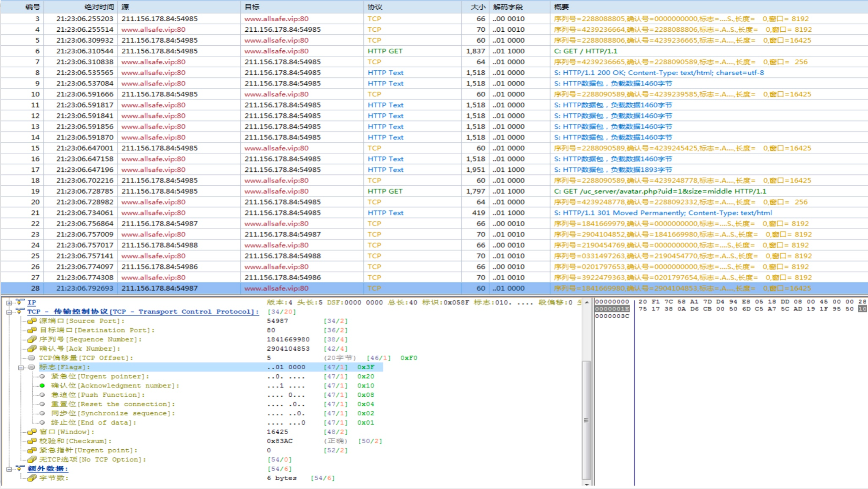
Task: Select the End of data flag indicator
Action: point(42,423)
